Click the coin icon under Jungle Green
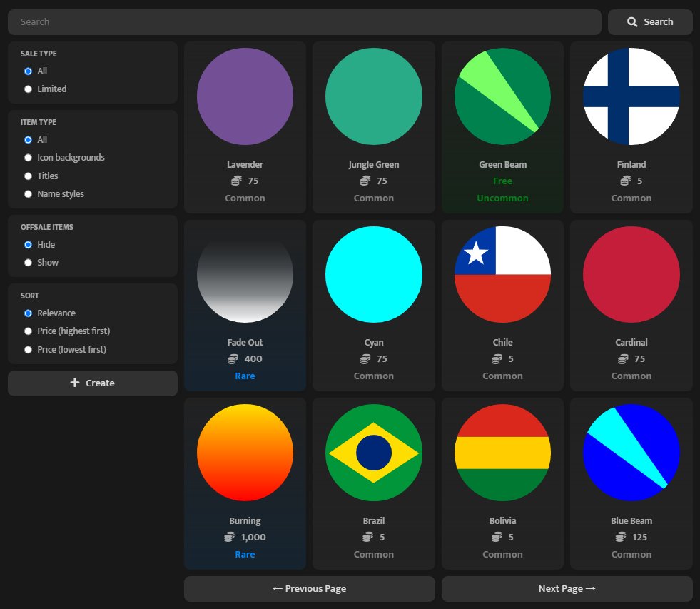The width and height of the screenshot is (700, 609). [365, 181]
